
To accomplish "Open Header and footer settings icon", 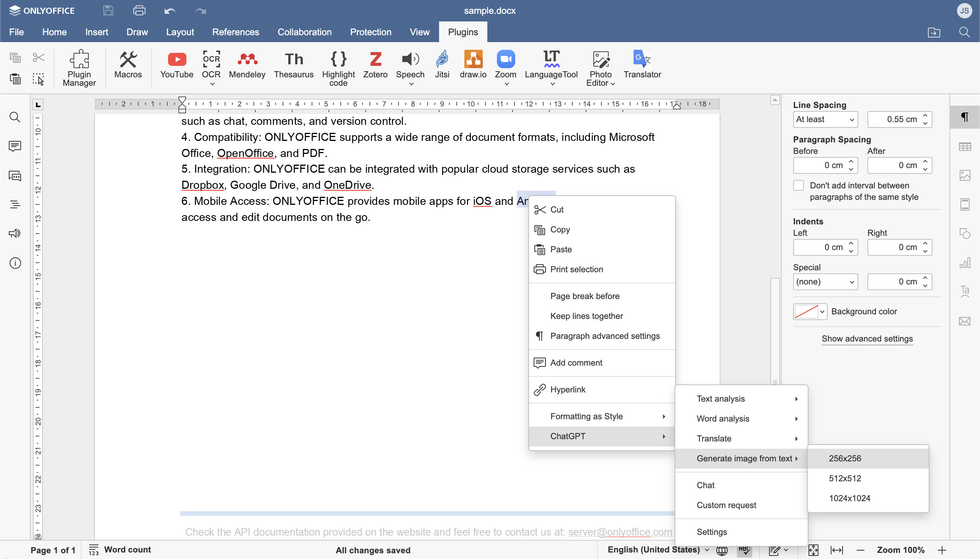I will pyautogui.click(x=964, y=204).
